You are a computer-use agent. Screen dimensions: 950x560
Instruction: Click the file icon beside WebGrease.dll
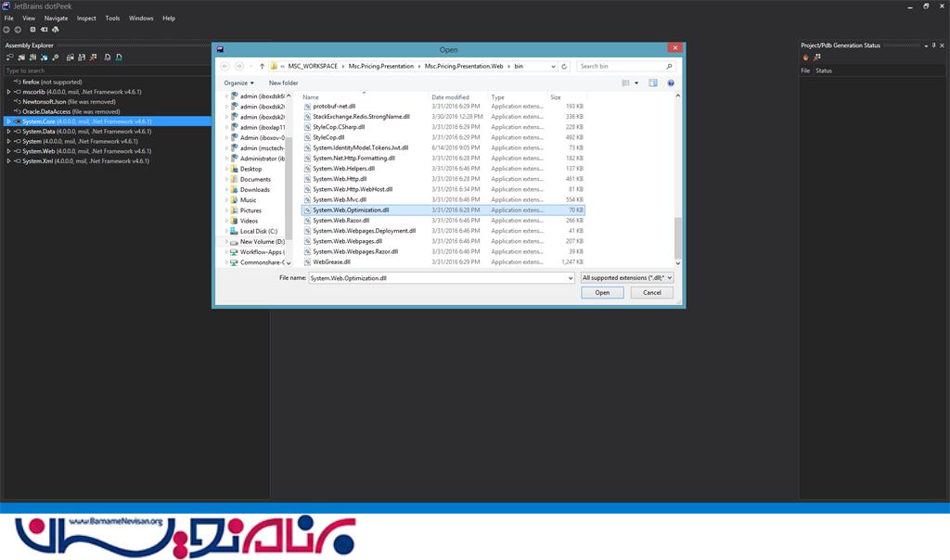[x=307, y=262]
